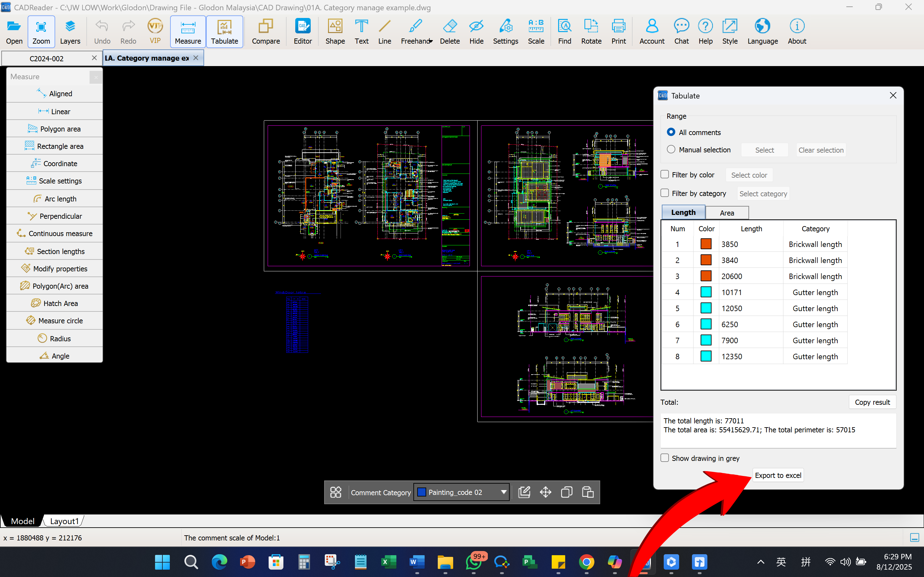Open Language selection
The height and width of the screenshot is (577, 924).
tap(763, 32)
